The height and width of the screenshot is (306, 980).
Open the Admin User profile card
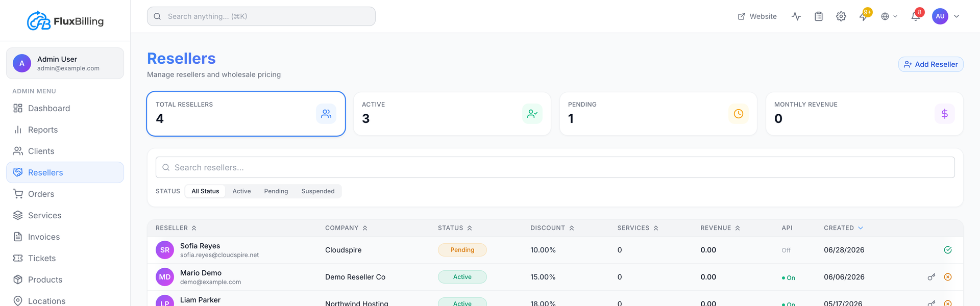65,63
